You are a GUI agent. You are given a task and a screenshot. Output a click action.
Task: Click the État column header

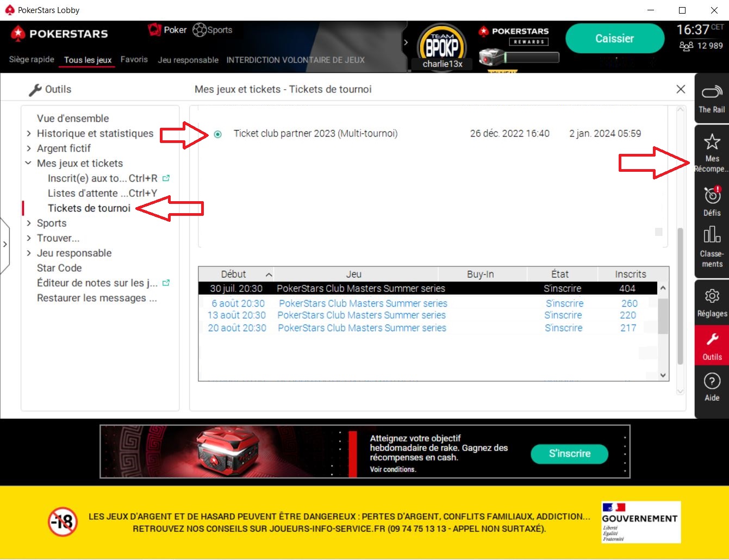[562, 274]
